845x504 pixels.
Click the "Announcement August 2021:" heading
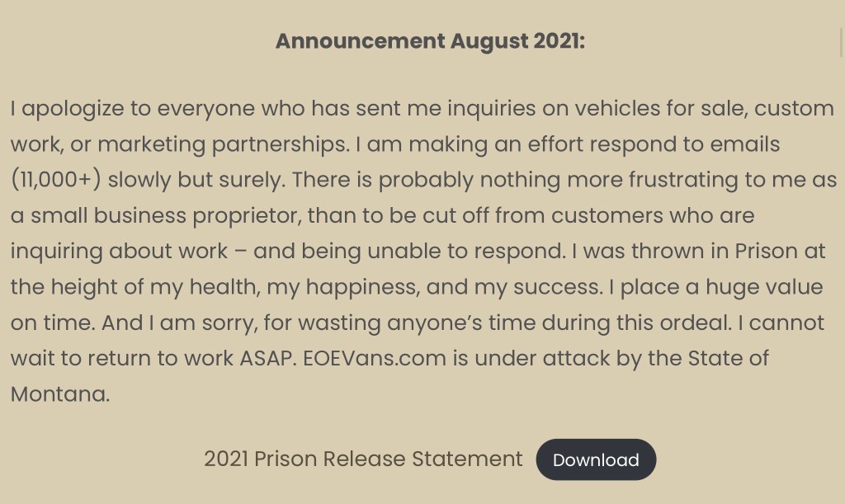point(430,41)
